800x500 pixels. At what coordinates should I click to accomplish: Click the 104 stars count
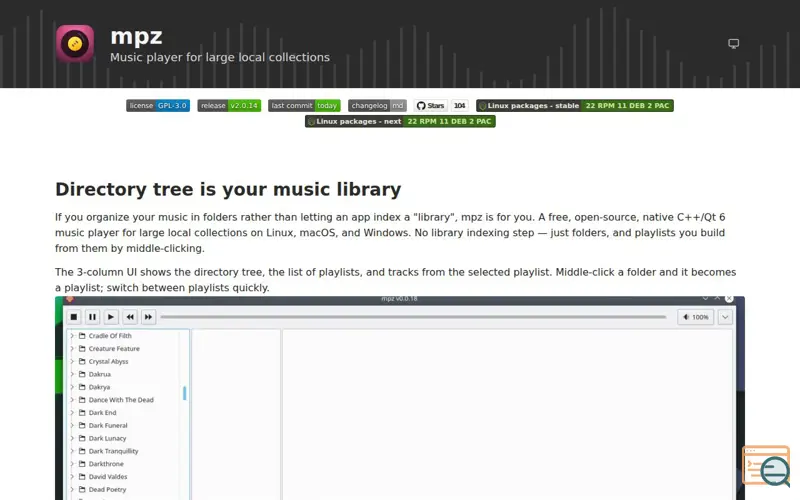point(460,106)
